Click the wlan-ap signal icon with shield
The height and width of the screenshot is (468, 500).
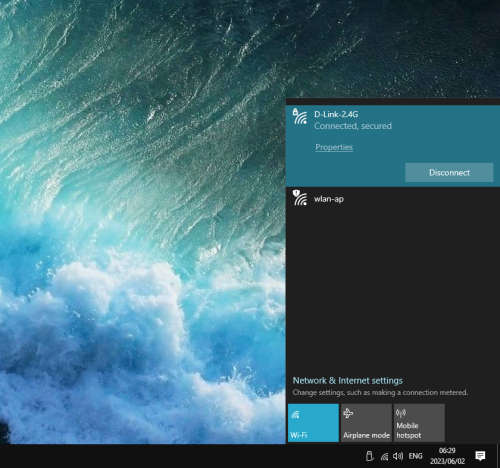pos(300,197)
